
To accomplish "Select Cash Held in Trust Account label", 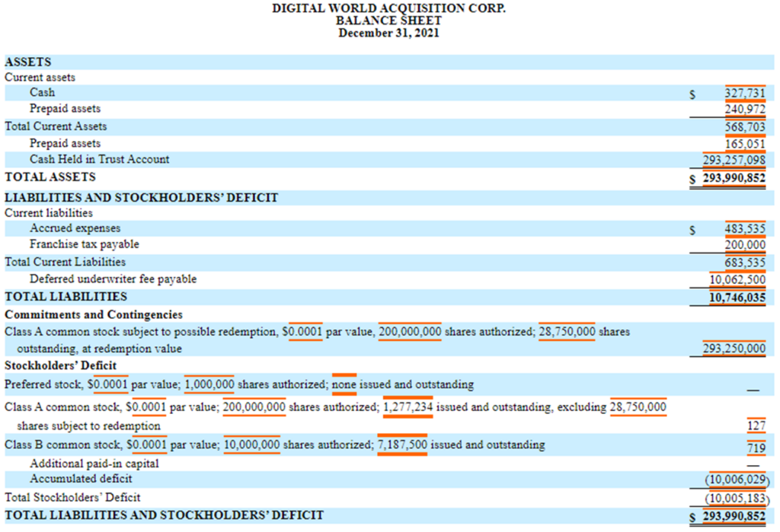I will [x=100, y=159].
